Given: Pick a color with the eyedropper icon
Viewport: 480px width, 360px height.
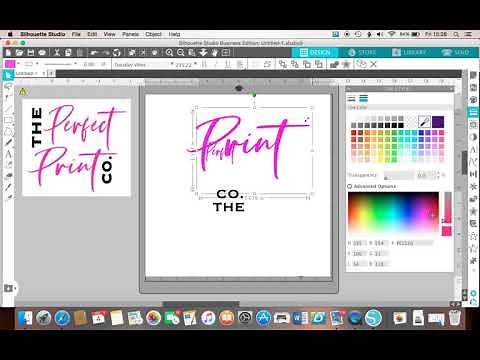Looking at the screenshot, I should [424, 122].
